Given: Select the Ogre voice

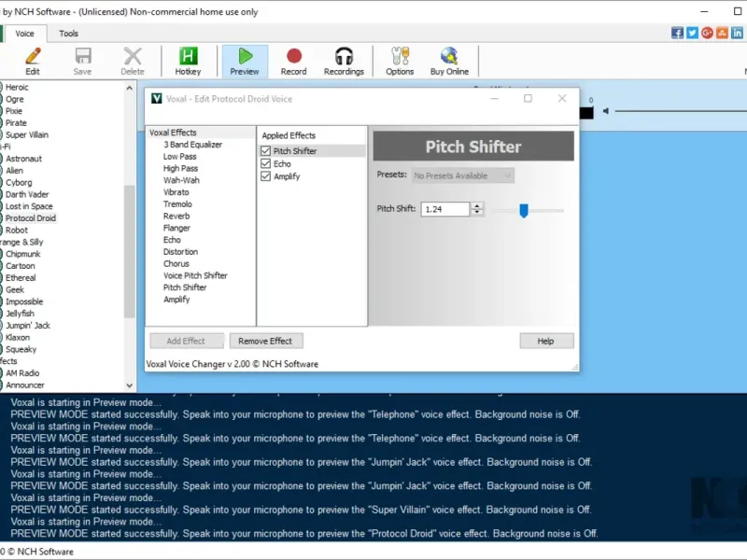Looking at the screenshot, I should (x=15, y=99).
